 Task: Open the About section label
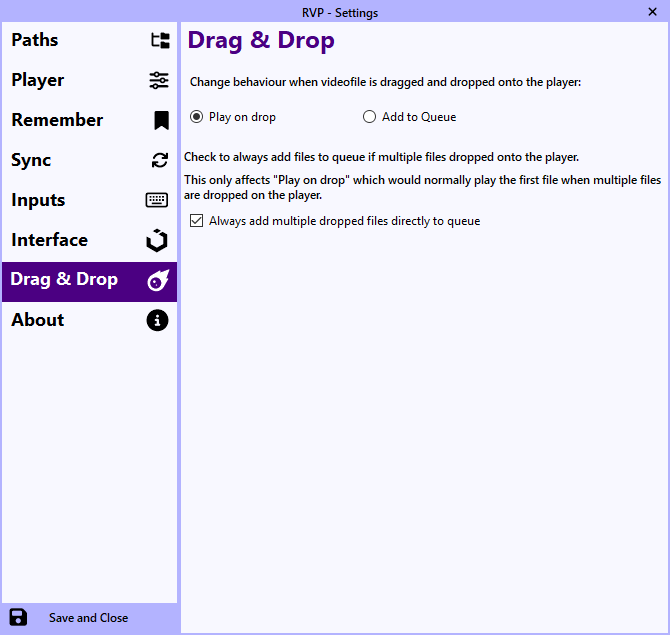[38, 320]
